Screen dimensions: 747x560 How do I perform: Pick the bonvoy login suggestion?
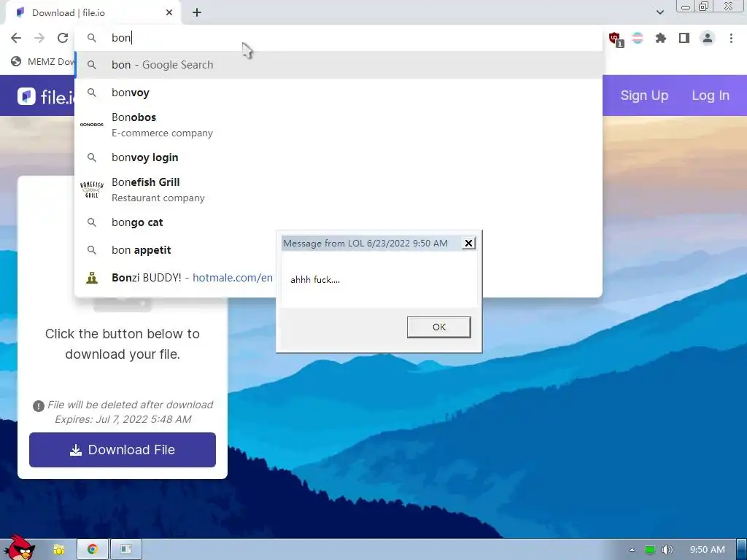pyautogui.click(x=338, y=157)
